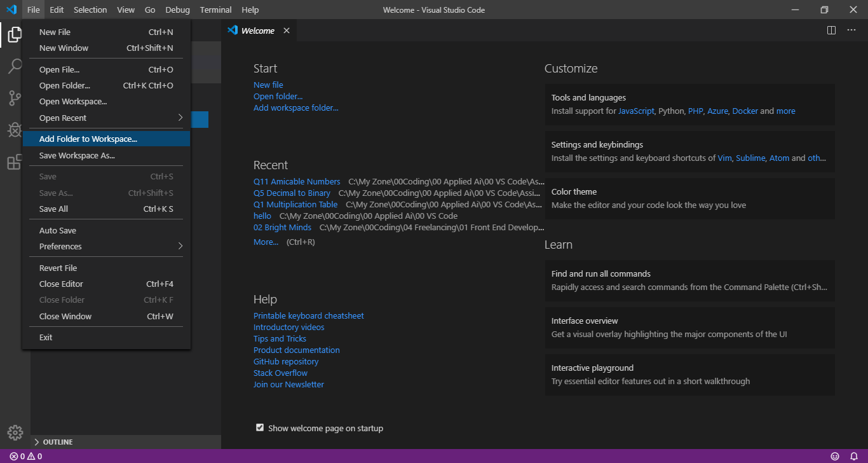This screenshot has width=868, height=463.
Task: Open Printable keyboard cheatsheet link
Action: [x=309, y=315]
